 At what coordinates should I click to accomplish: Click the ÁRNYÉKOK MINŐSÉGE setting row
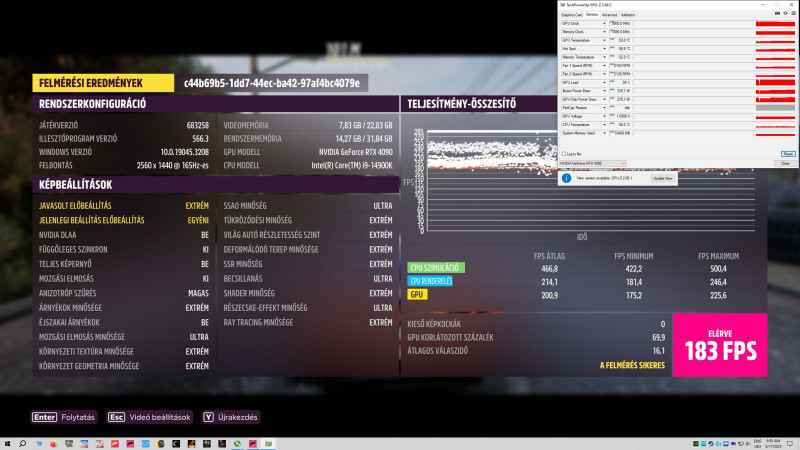click(124, 308)
